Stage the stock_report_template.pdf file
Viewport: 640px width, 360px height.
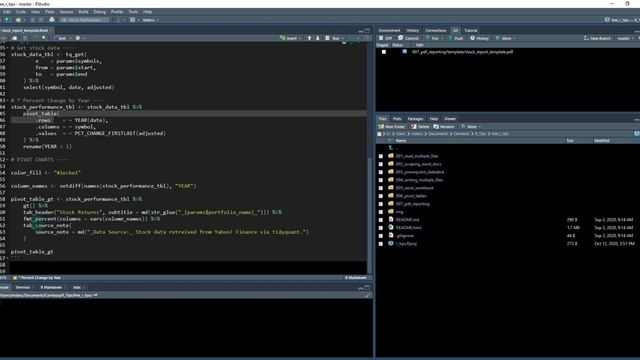pos(384,52)
